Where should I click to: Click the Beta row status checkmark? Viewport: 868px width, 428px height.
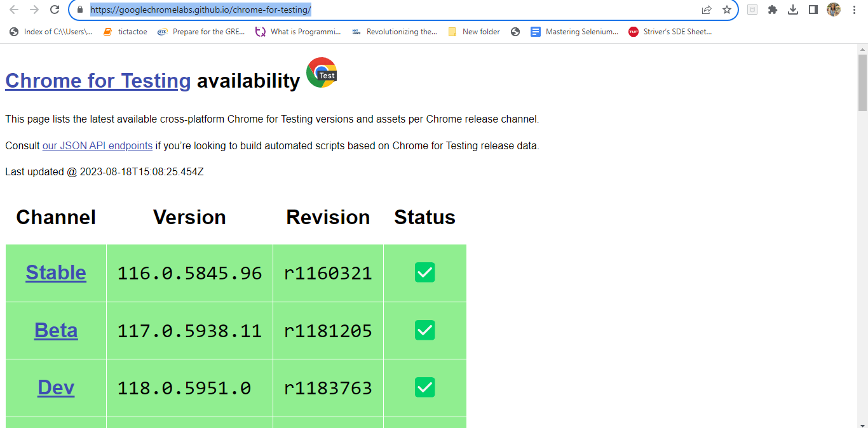424,330
